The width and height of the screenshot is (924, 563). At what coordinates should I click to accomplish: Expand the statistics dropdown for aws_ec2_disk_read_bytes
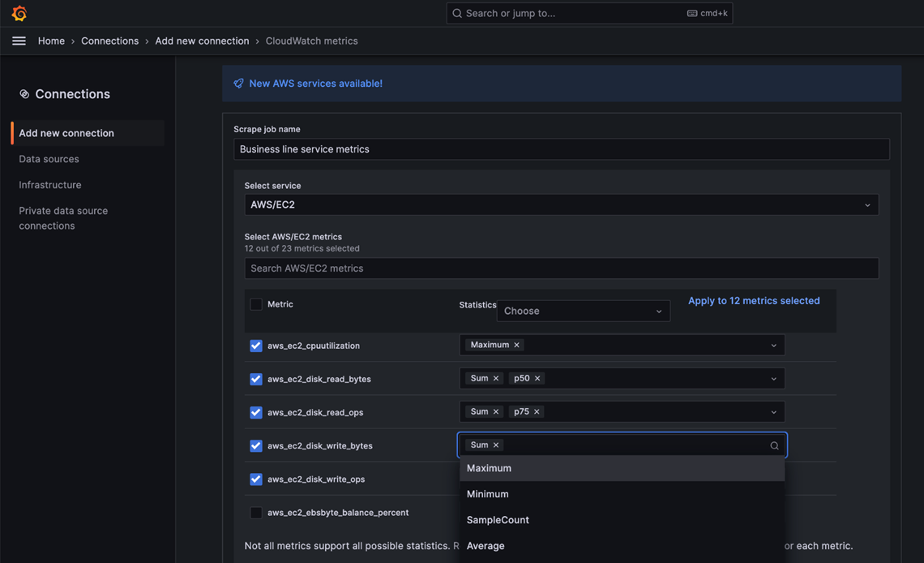click(x=773, y=378)
